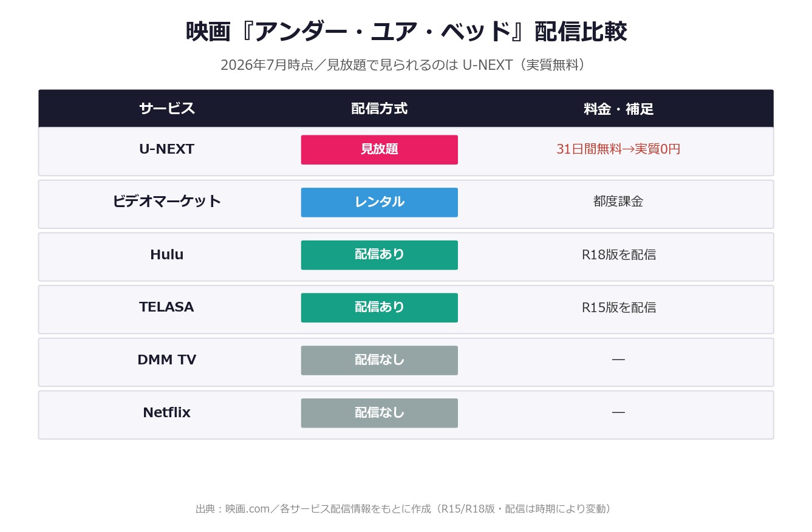
Task: Click the サービス column header
Action: [166, 109]
